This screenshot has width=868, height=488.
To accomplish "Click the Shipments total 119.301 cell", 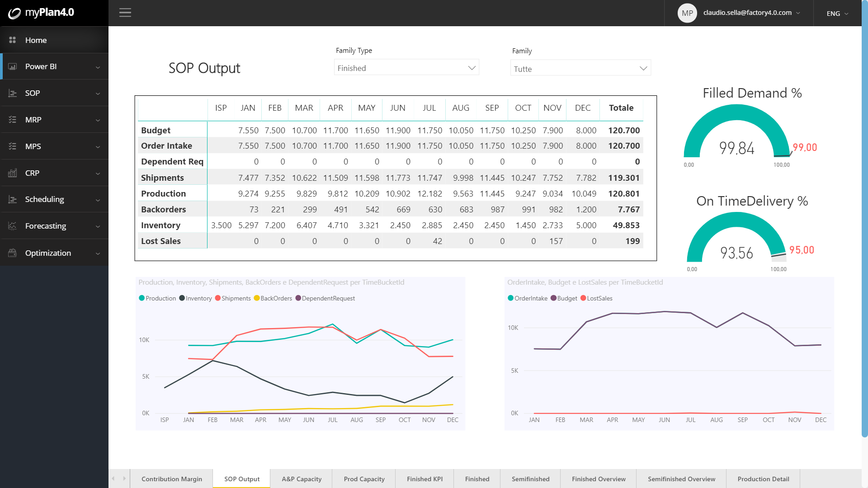I will point(624,178).
